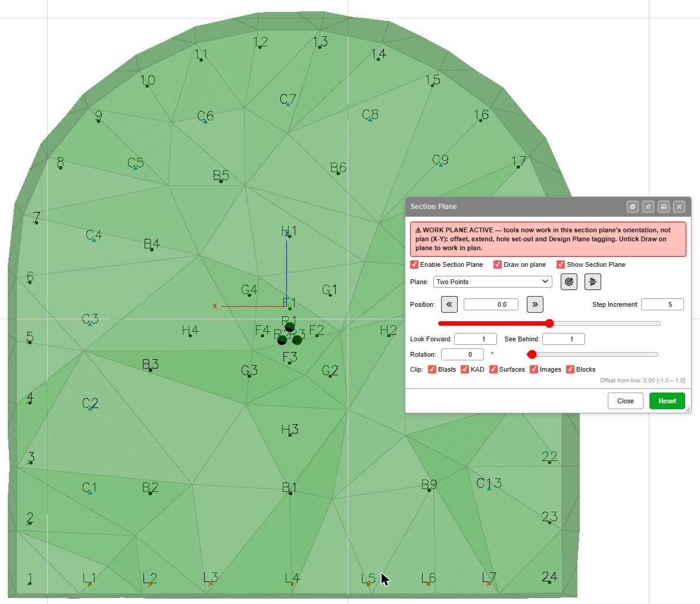This screenshot has width=700, height=604.
Task: Open the Plane type dropdown showing Two Points
Action: [492, 282]
